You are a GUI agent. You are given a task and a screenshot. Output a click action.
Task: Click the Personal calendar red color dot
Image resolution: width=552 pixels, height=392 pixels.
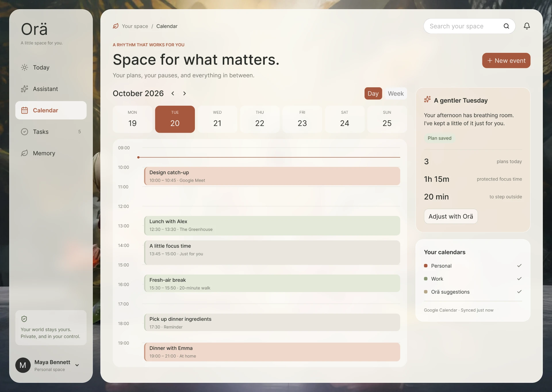(425, 266)
